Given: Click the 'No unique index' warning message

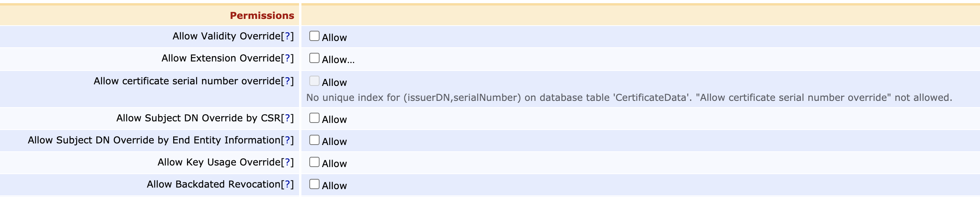Looking at the screenshot, I should [x=629, y=98].
